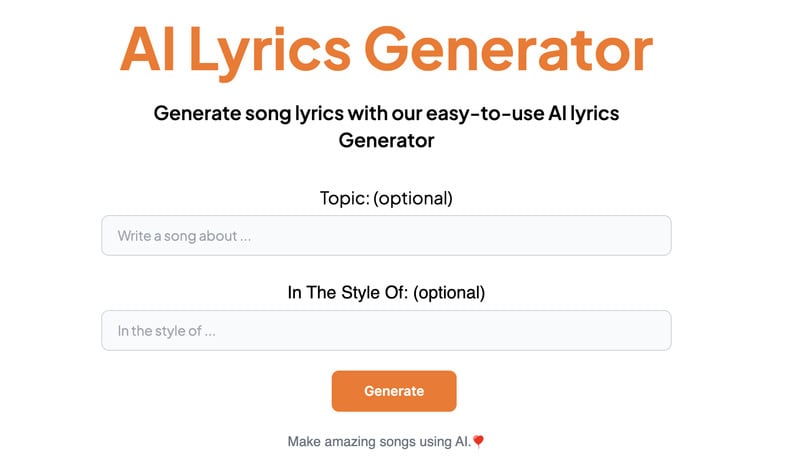Click the orange Generate button
799x466 pixels.
coord(394,391)
